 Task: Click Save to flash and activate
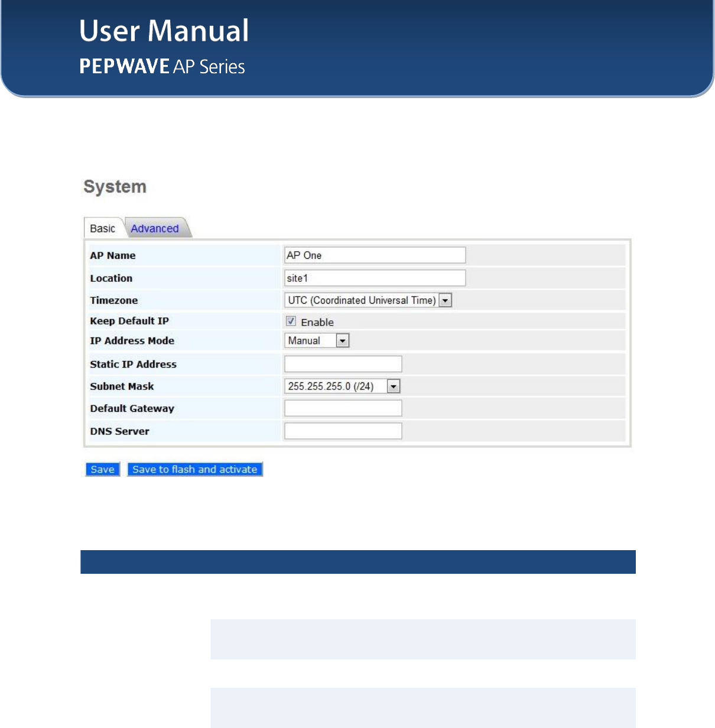(195, 469)
